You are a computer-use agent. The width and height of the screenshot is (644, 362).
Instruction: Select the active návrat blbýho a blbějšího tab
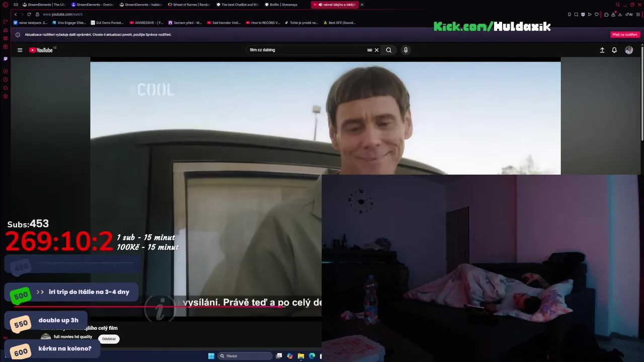pos(335,5)
